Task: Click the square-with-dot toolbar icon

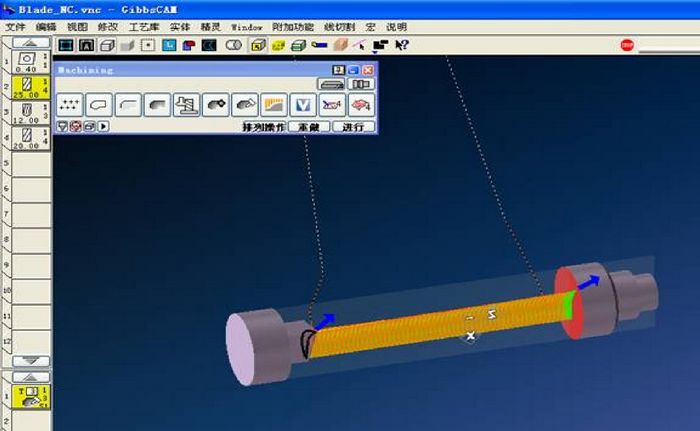Action: tap(148, 45)
